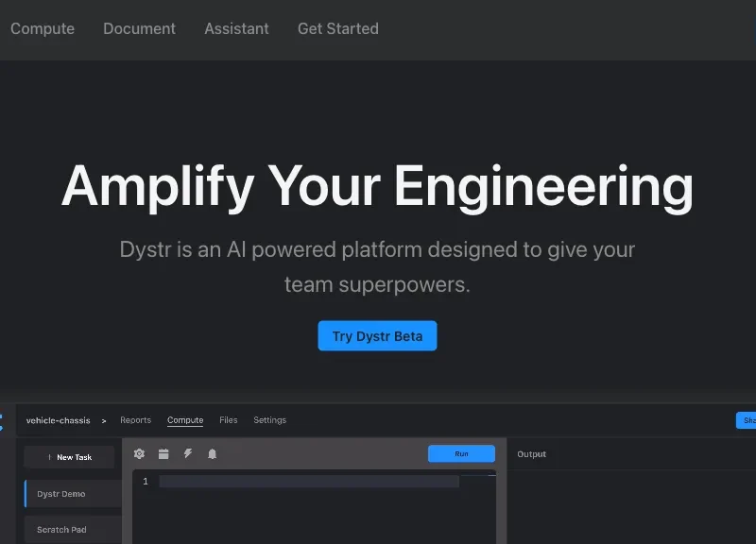Create a task with New Task button
Viewport: 756px width, 544px height.
pos(69,457)
